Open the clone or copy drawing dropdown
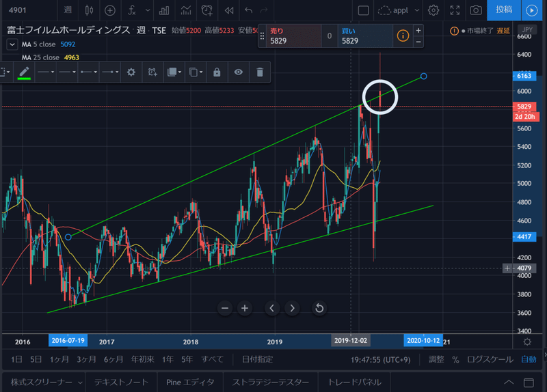The image size is (547, 392). click(196, 72)
